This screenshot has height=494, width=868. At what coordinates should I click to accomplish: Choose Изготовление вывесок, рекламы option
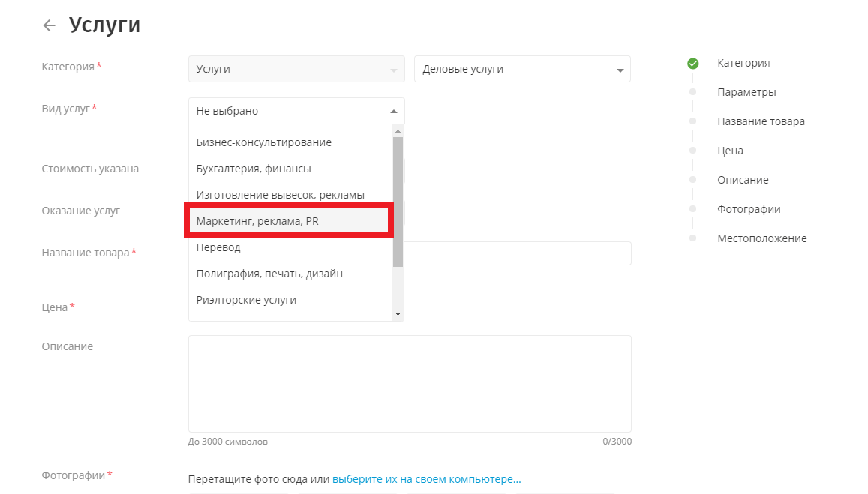(x=280, y=195)
